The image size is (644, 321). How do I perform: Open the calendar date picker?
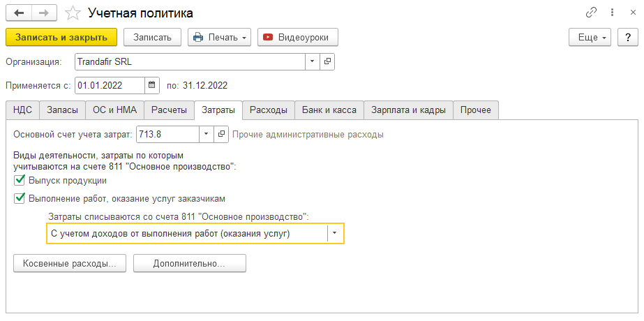point(152,86)
